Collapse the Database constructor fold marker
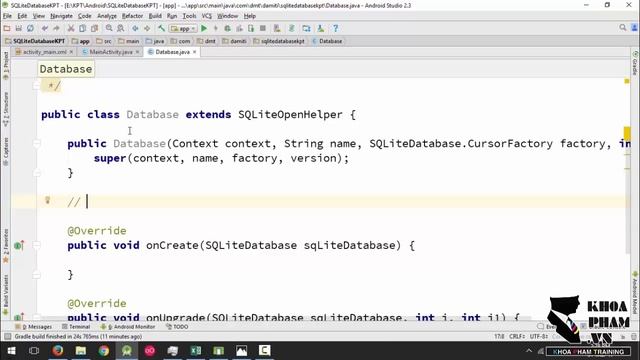The image size is (640, 360). coord(37,143)
